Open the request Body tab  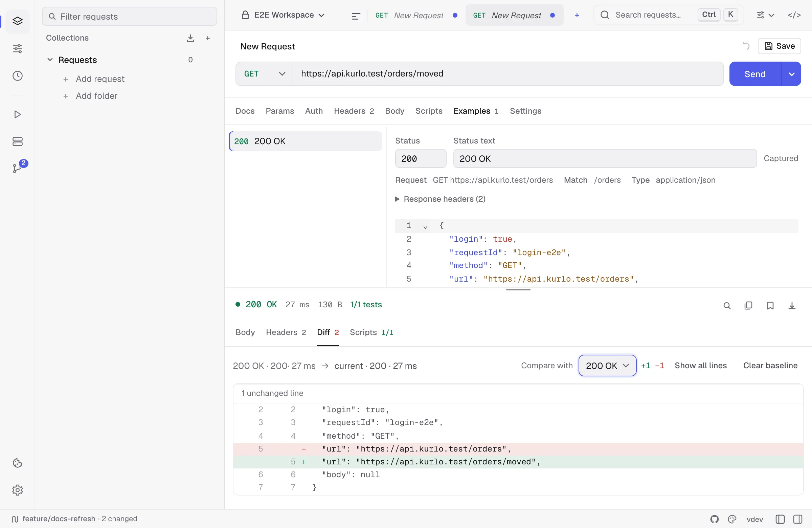coord(394,111)
